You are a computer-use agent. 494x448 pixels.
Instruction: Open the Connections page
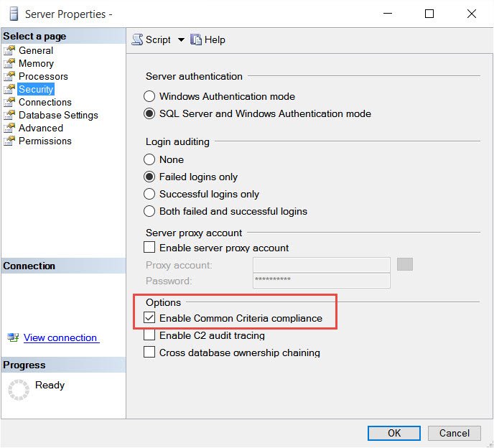(45, 102)
